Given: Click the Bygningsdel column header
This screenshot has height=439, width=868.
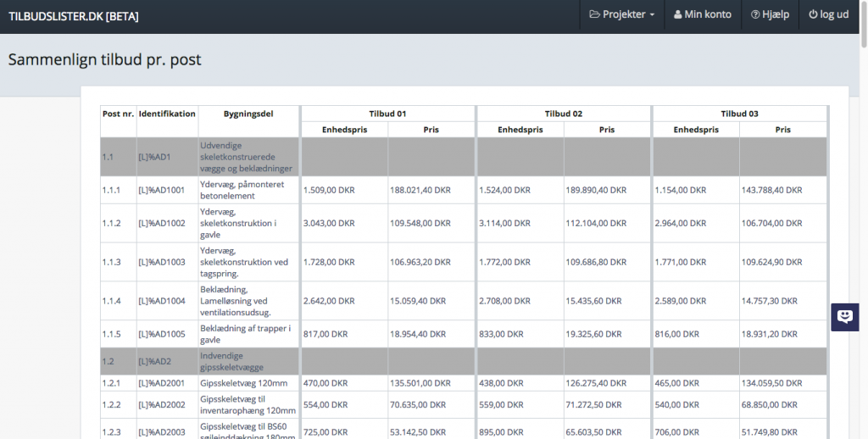Looking at the screenshot, I should click(x=248, y=114).
